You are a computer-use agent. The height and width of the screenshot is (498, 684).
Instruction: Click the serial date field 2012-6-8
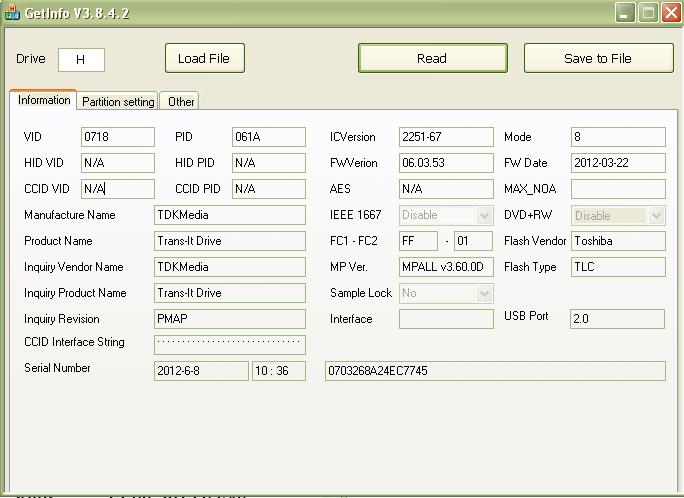(201, 371)
